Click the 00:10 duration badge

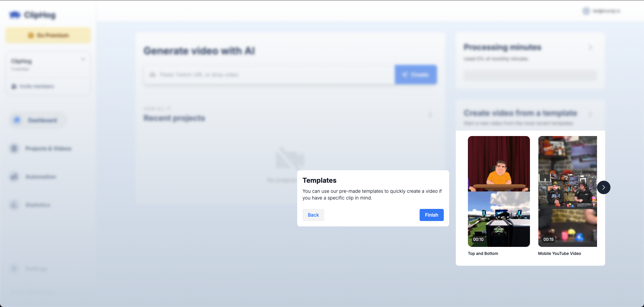click(x=478, y=239)
